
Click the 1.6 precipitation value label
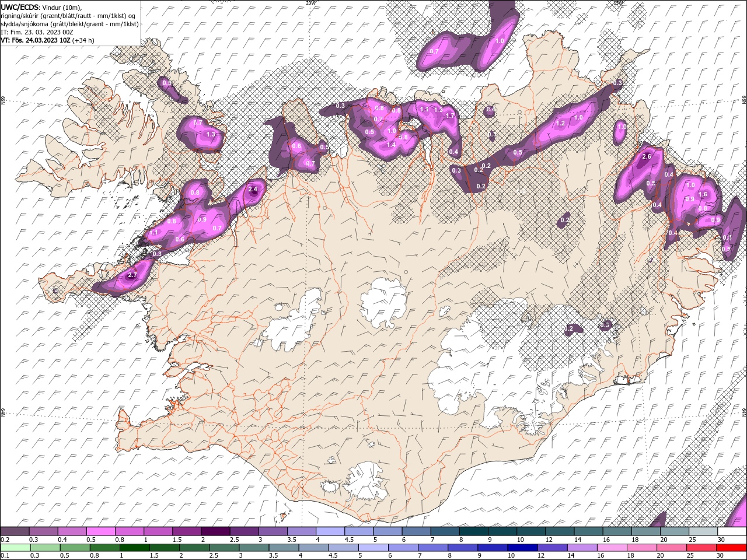click(x=703, y=195)
